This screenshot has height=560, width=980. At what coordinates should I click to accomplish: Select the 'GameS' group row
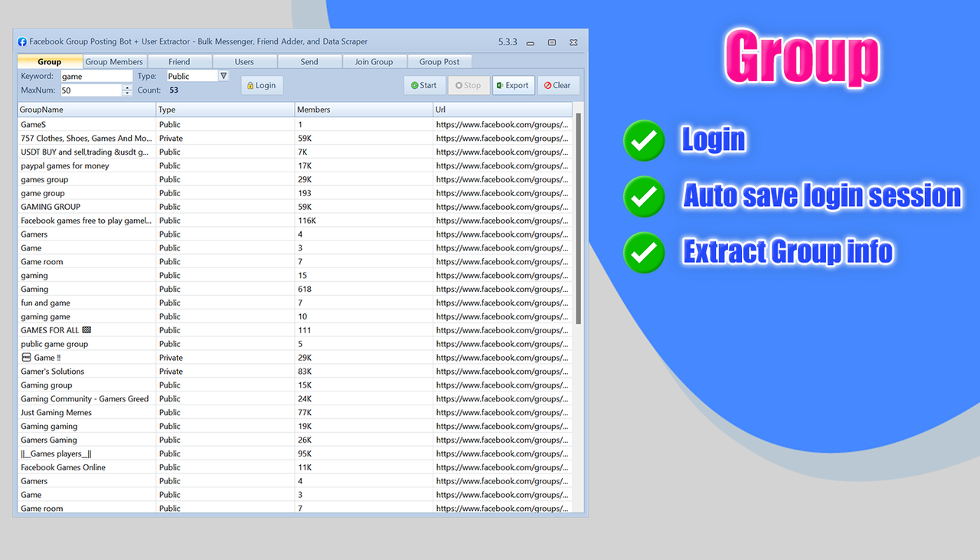(295, 124)
